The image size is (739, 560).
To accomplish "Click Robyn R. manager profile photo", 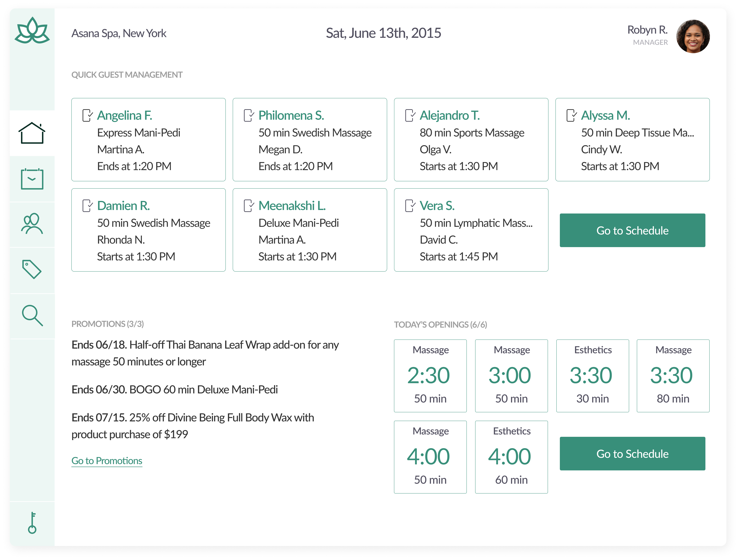I will (693, 36).
